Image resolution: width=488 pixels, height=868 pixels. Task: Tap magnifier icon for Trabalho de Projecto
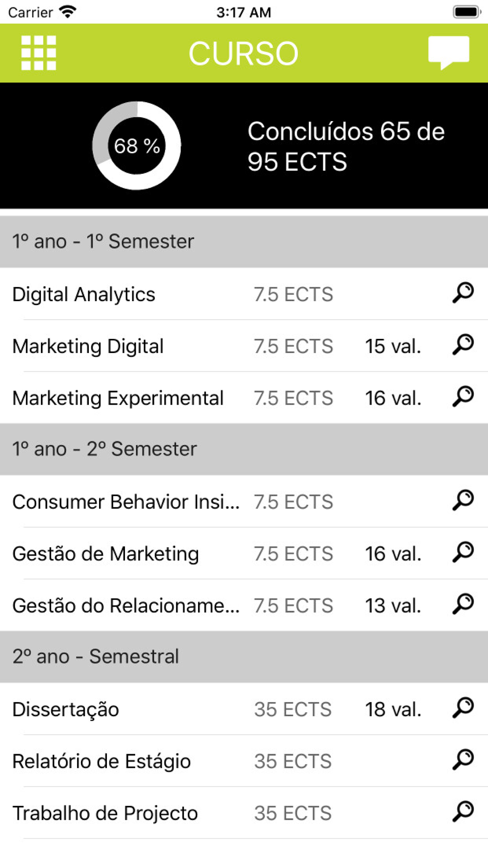pos(463,812)
